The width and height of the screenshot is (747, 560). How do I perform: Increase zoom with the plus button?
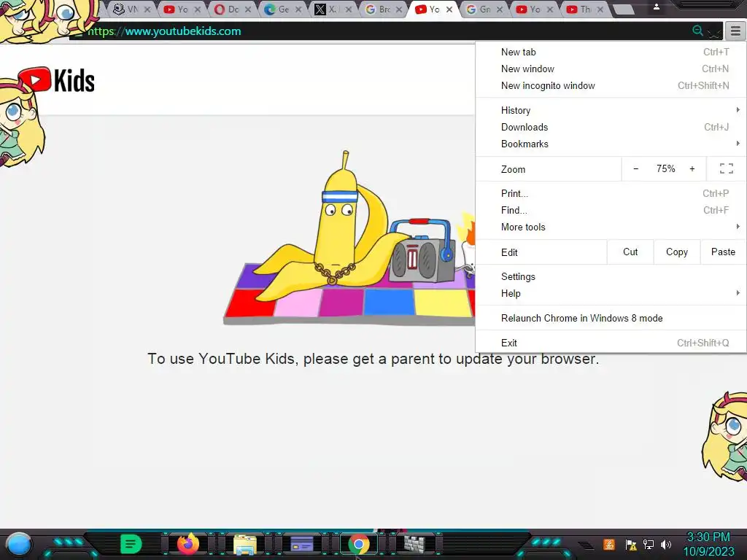coord(692,168)
